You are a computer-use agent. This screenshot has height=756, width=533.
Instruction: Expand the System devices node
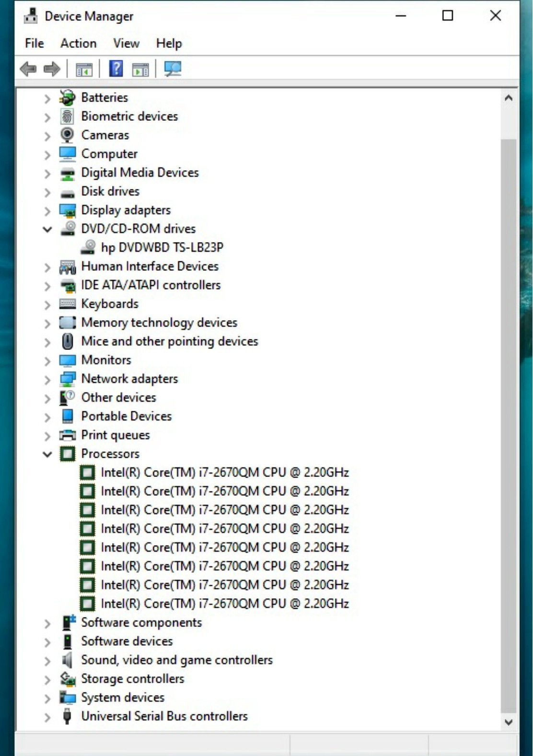click(47, 698)
